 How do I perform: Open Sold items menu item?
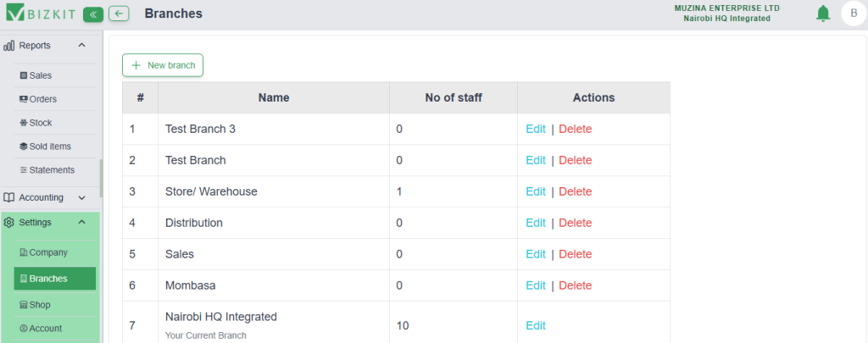coord(55,147)
